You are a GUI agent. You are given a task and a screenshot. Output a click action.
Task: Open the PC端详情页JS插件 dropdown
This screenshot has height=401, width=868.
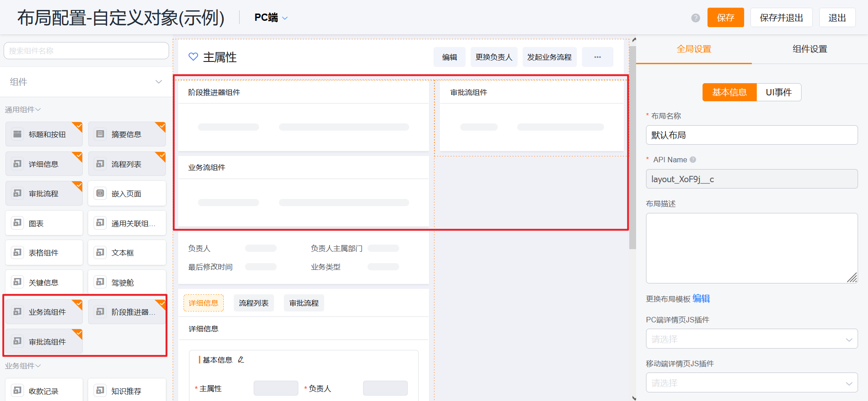click(x=752, y=339)
